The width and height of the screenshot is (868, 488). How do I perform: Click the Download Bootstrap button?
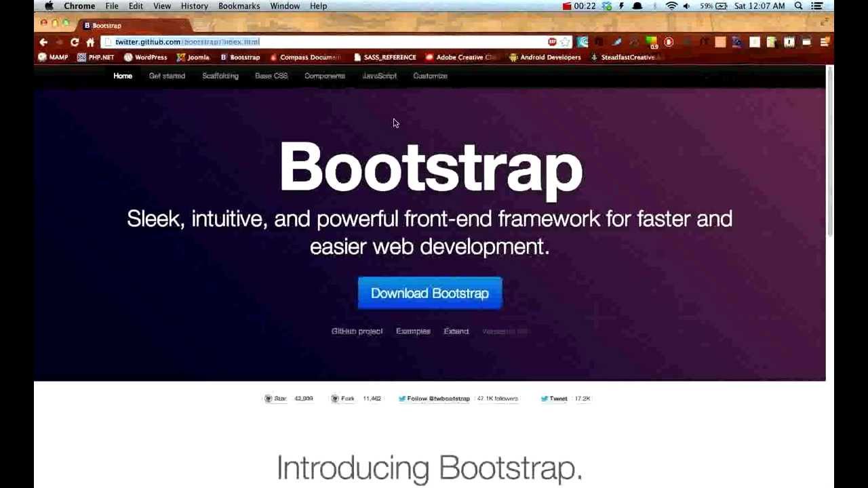[430, 293]
